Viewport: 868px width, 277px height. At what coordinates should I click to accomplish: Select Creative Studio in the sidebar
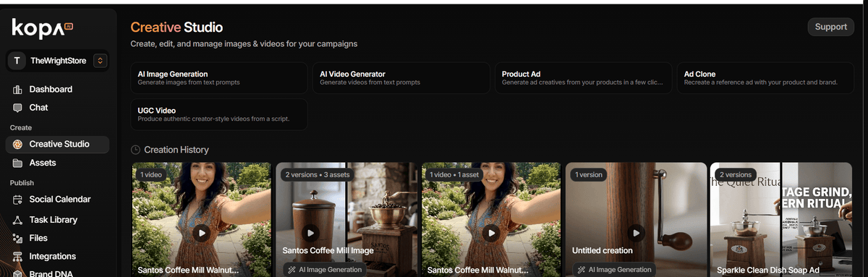coord(58,144)
